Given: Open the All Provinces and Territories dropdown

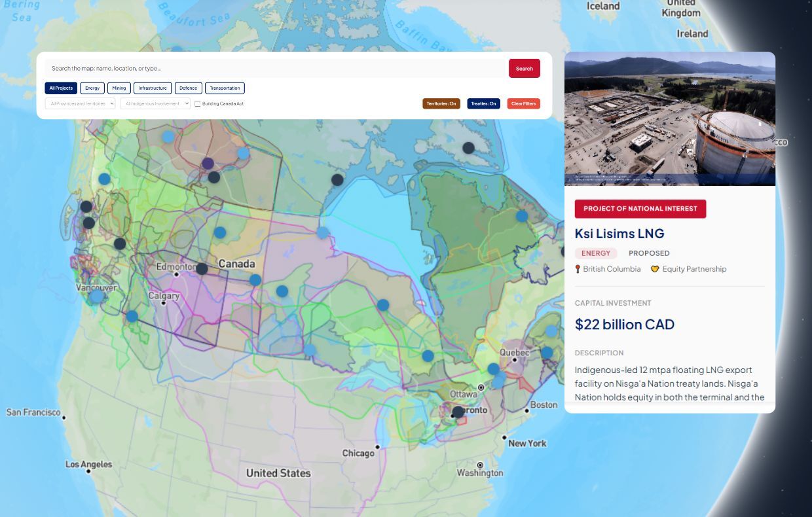Looking at the screenshot, I should tap(80, 103).
